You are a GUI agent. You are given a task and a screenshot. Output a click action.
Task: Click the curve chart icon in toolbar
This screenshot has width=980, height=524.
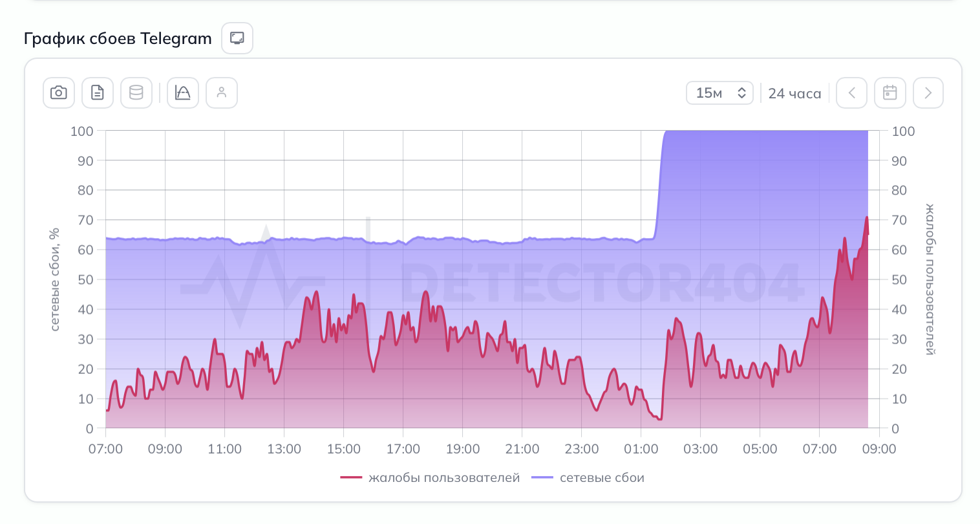183,93
